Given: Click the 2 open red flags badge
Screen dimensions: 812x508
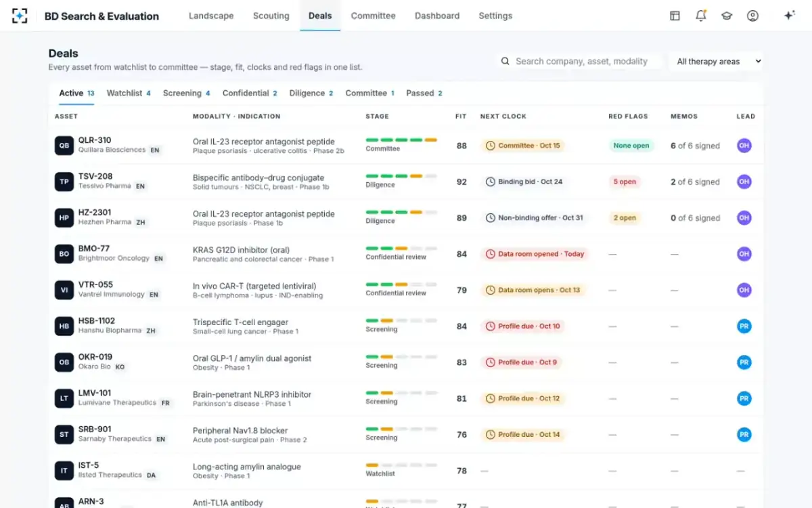Looking at the screenshot, I should click(625, 218).
